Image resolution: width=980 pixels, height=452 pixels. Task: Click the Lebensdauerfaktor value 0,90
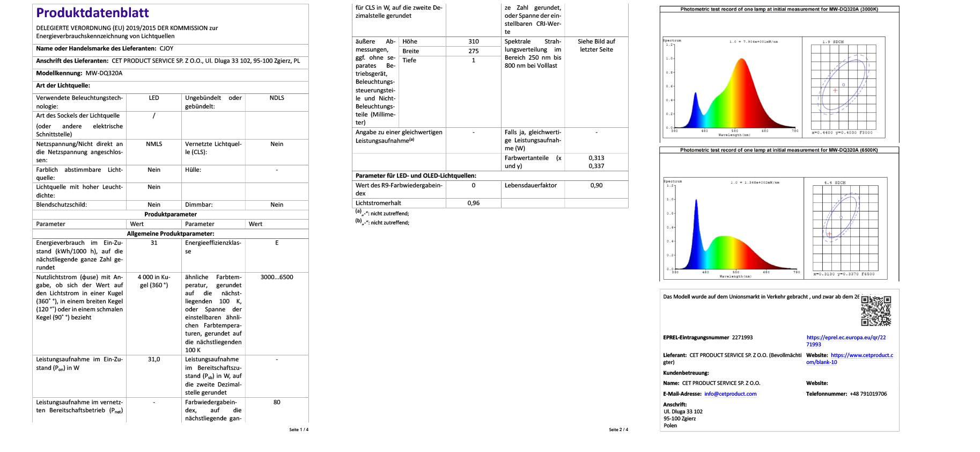tap(596, 186)
